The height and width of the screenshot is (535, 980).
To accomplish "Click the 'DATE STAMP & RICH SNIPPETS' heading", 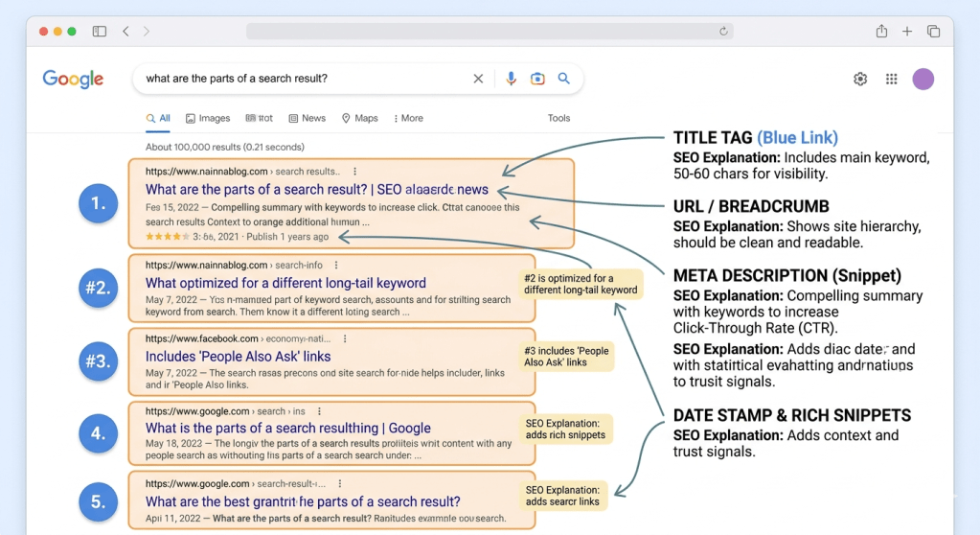I will pyautogui.click(x=792, y=415).
